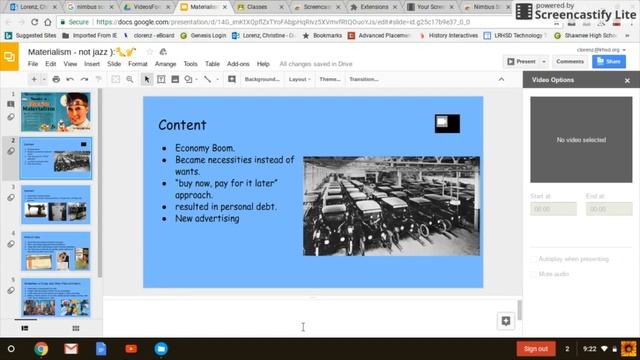Open the Insert menu
This screenshot has height=360, width=640.
(x=92, y=64)
